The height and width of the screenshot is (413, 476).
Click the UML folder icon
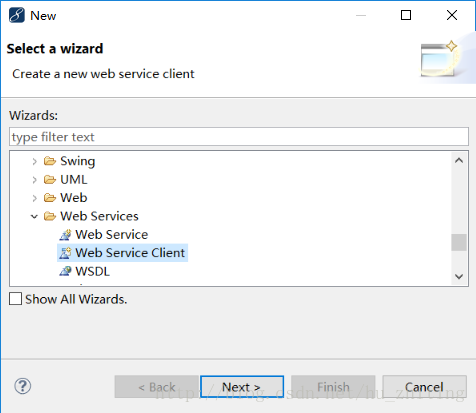click(50, 180)
